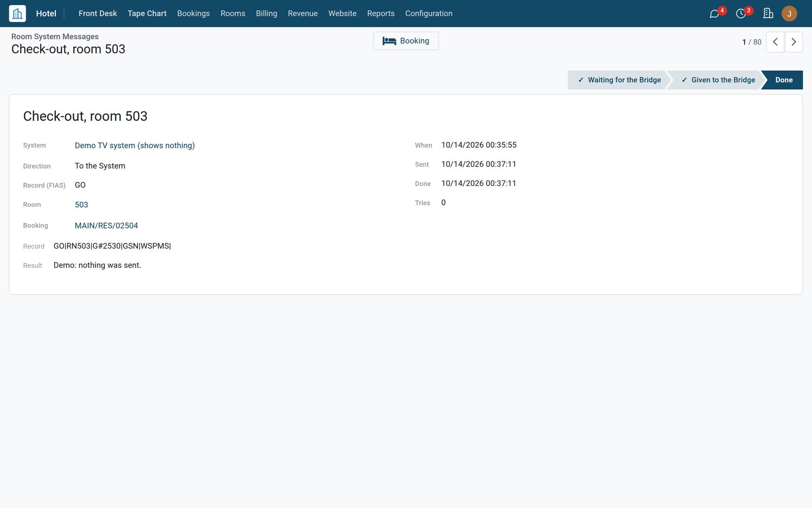Open the company building switcher icon
Screen dimensions: 812x508
click(x=768, y=13)
